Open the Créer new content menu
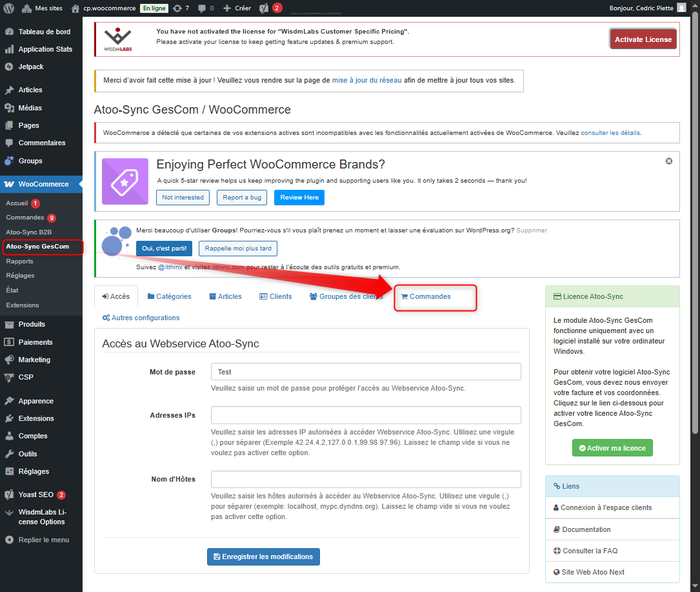Image resolution: width=700 pixels, height=592 pixels. click(x=237, y=8)
